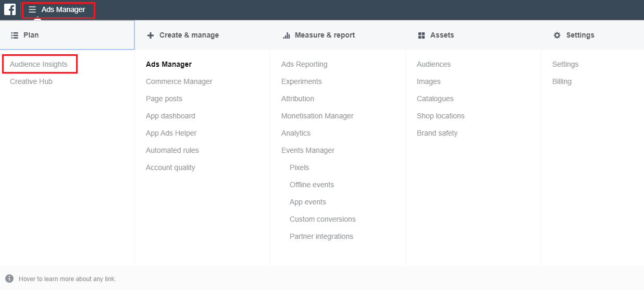Click the Settings gear icon
Image resolution: width=644 pixels, height=290 pixels.
point(557,35)
